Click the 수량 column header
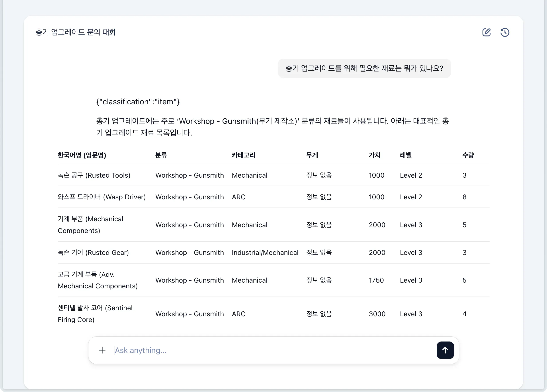This screenshot has width=547, height=392. pyautogui.click(x=468, y=155)
